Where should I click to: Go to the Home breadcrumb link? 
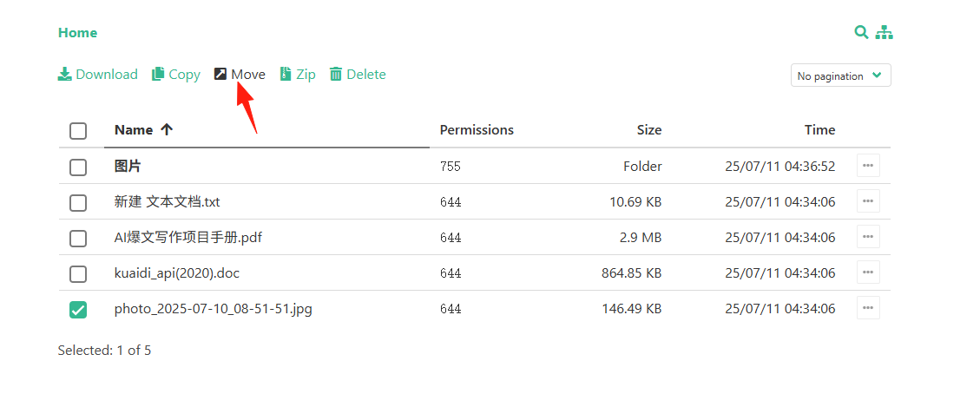[x=77, y=32]
